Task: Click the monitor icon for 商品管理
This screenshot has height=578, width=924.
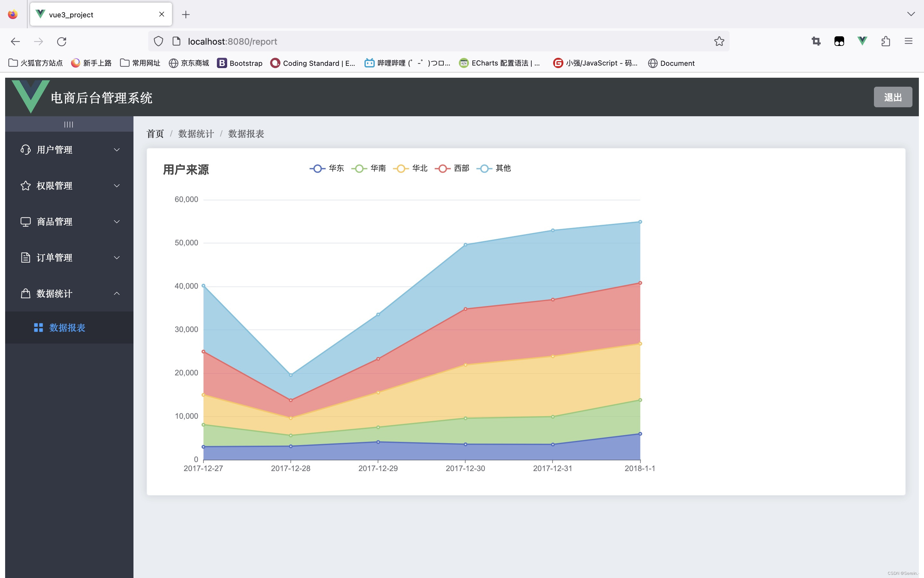Action: click(x=26, y=222)
